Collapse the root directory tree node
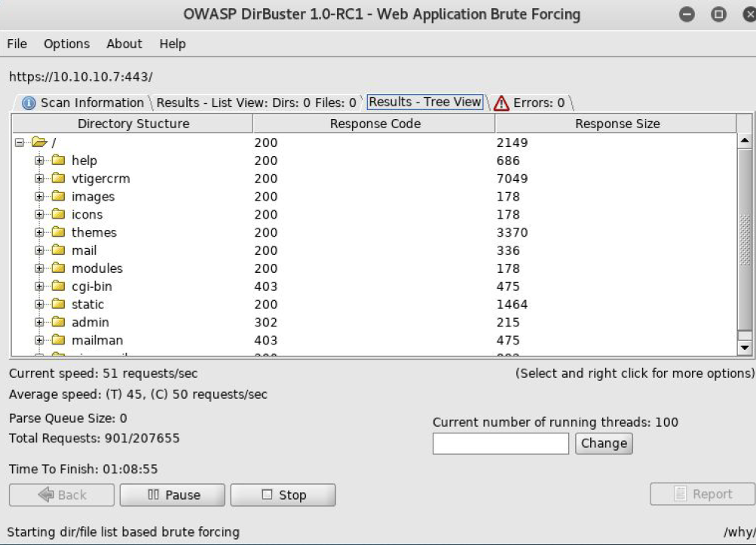The height and width of the screenshot is (545, 756). point(20,142)
